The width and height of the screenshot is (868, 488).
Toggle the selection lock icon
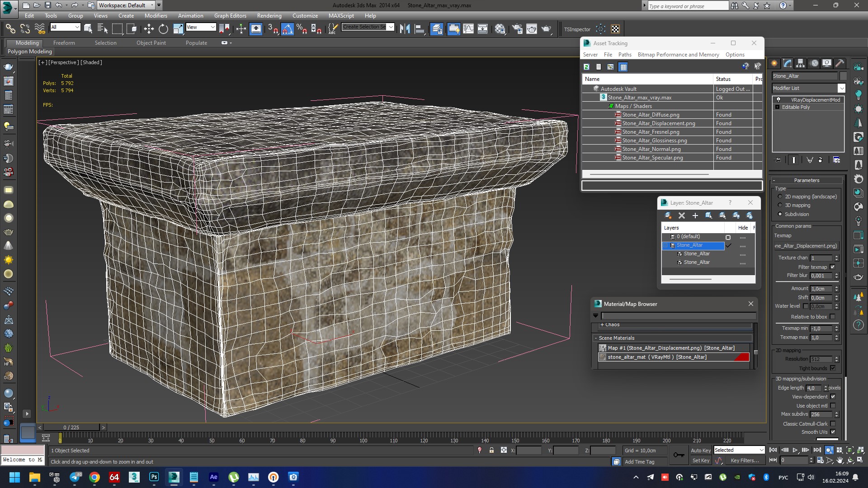[491, 450]
